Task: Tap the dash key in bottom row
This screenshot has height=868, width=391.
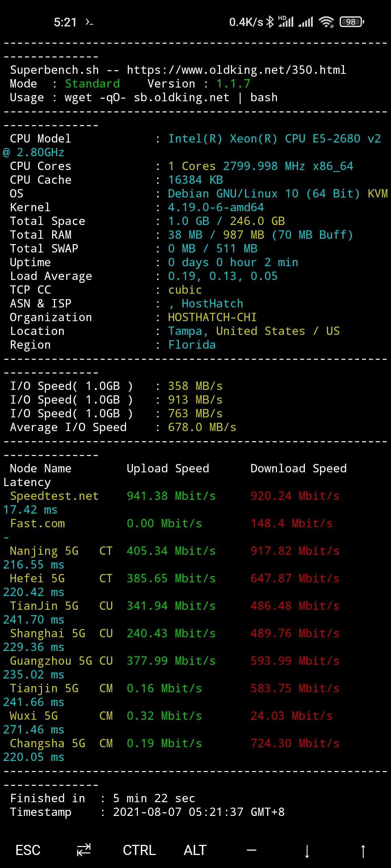Action: 251,850
